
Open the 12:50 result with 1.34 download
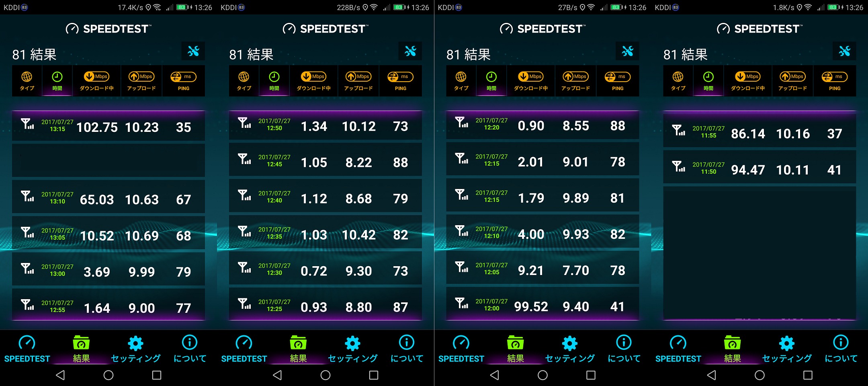point(325,126)
